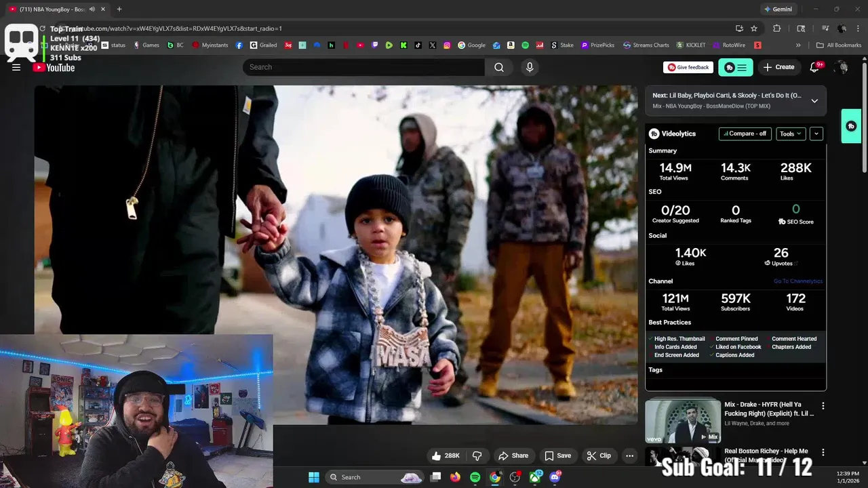Bookmark this page with star icon

pos(754,28)
